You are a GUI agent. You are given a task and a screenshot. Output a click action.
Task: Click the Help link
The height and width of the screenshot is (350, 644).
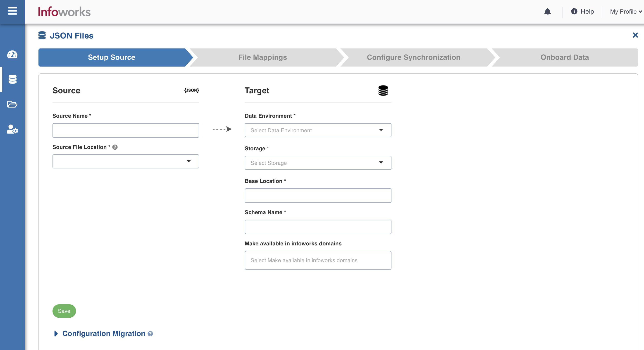tap(587, 12)
